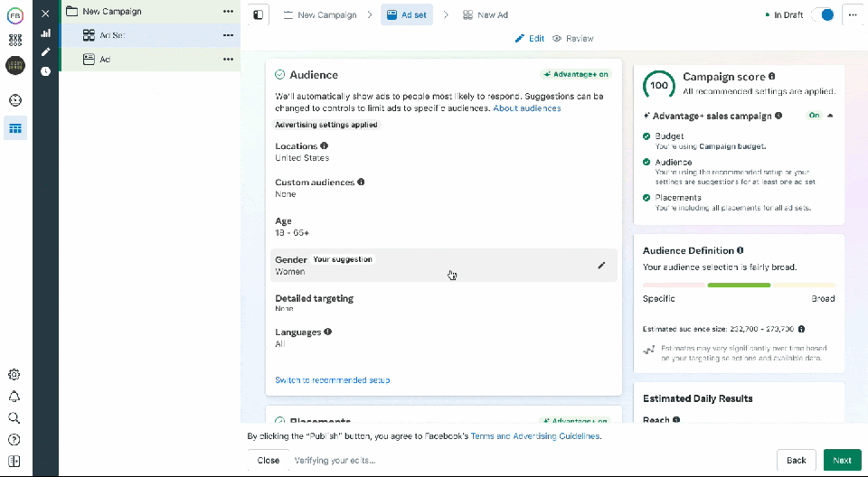Click the green Next button
The height and width of the screenshot is (477, 868).
pyautogui.click(x=842, y=460)
